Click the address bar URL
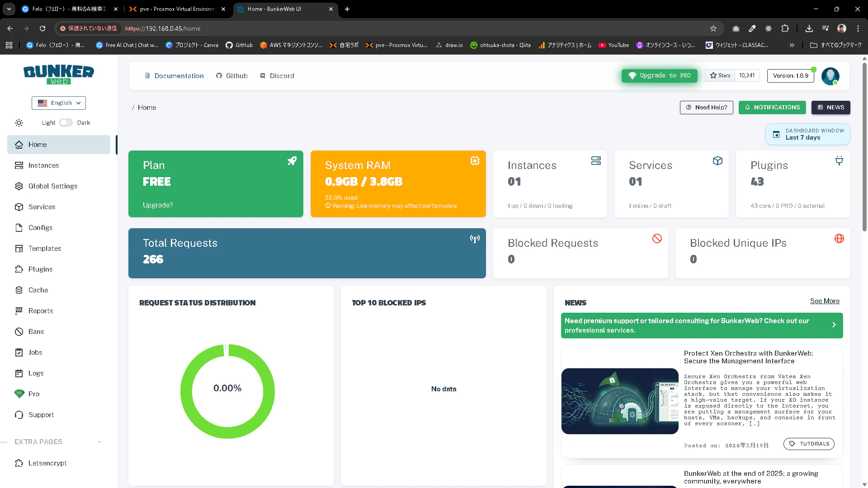868x488 pixels. (x=163, y=28)
